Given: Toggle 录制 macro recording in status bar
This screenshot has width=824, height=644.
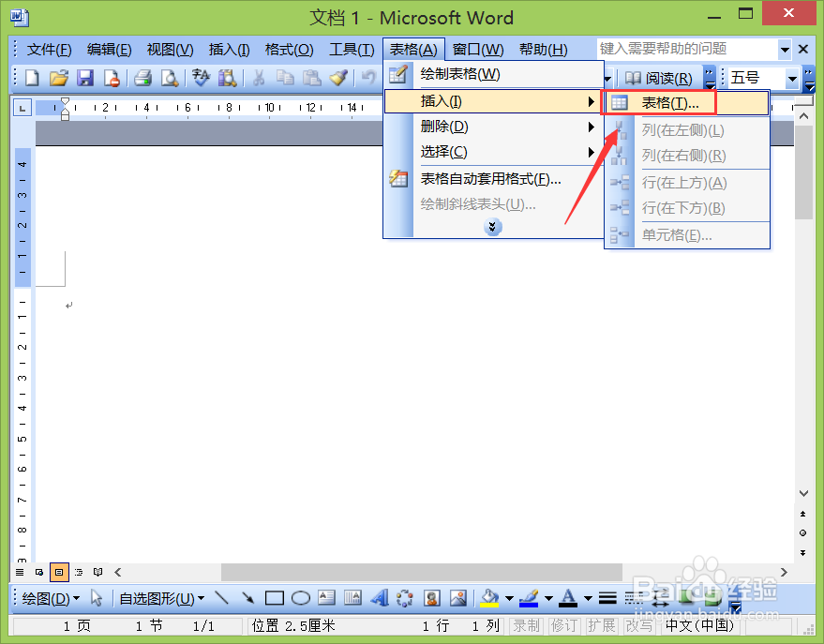Looking at the screenshot, I should point(526,625).
